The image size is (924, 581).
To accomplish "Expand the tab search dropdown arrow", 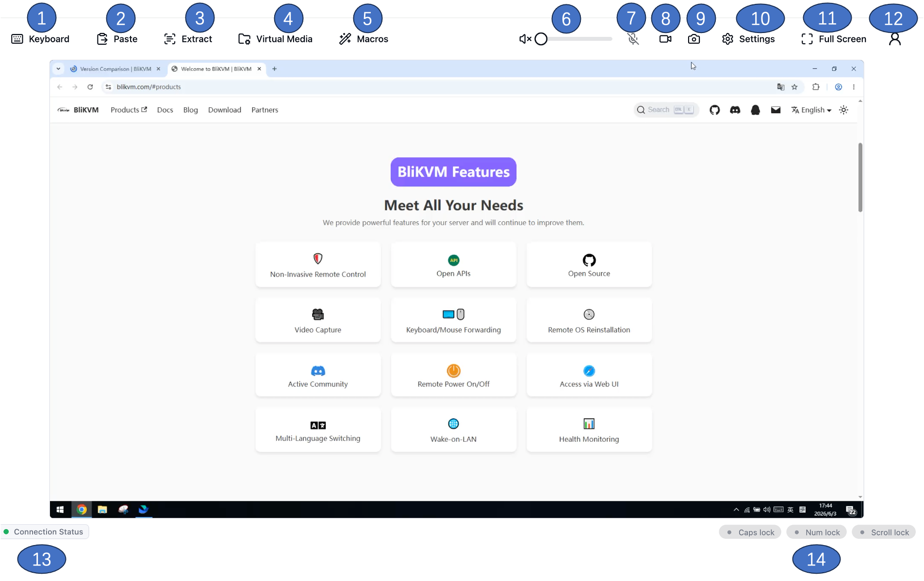I will (x=58, y=69).
